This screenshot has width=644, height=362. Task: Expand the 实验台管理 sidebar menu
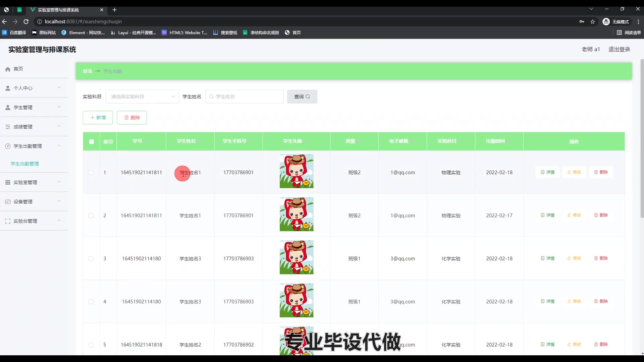[34, 221]
